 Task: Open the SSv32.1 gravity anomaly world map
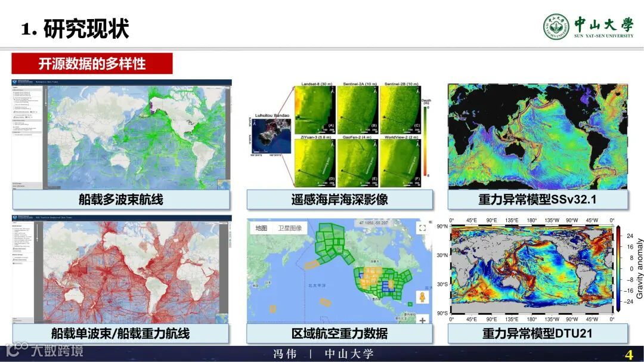(538, 137)
